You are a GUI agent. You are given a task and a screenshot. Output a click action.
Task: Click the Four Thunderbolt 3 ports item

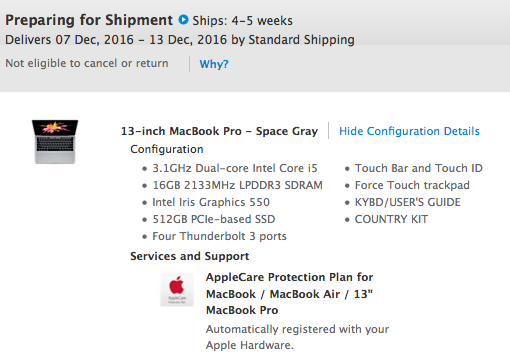[219, 236]
